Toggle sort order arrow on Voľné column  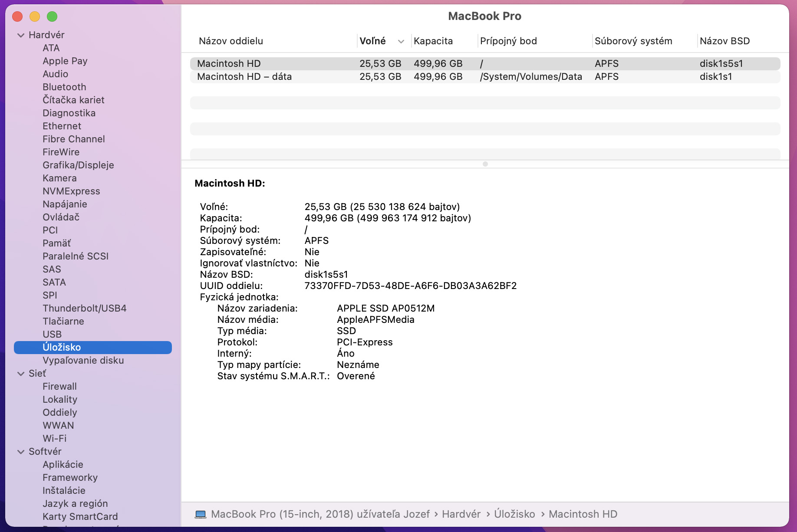click(401, 41)
